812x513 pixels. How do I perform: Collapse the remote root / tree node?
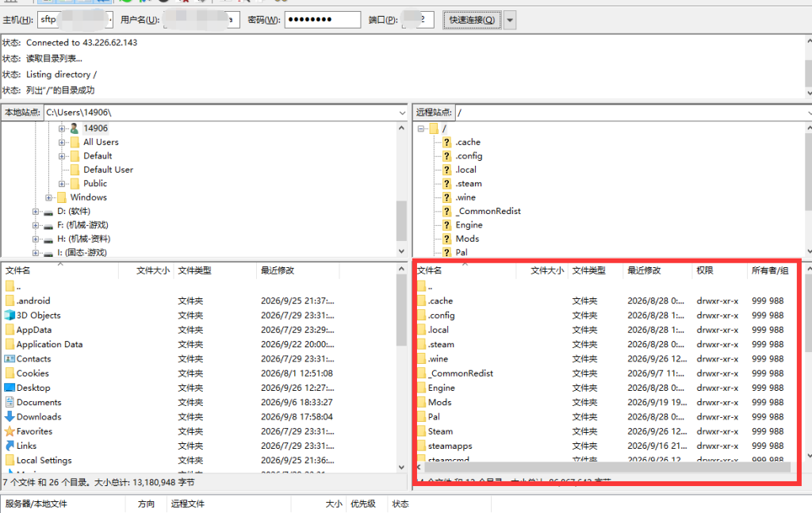pos(421,128)
